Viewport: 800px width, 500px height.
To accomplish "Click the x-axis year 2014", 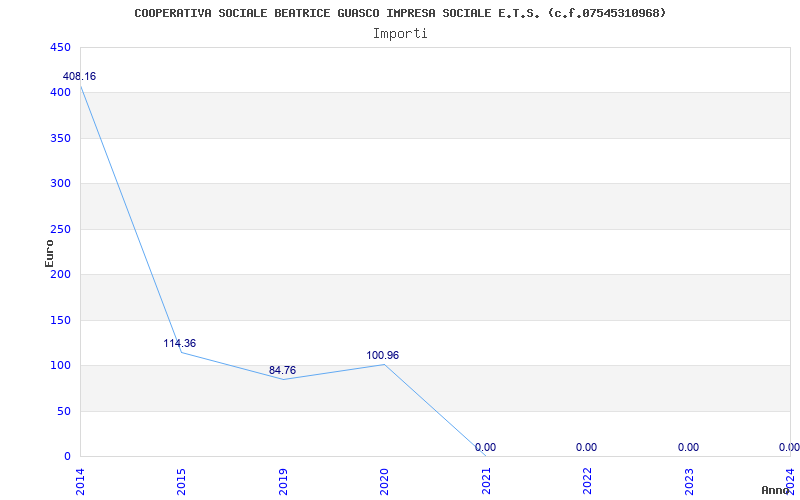I will coord(80,481).
